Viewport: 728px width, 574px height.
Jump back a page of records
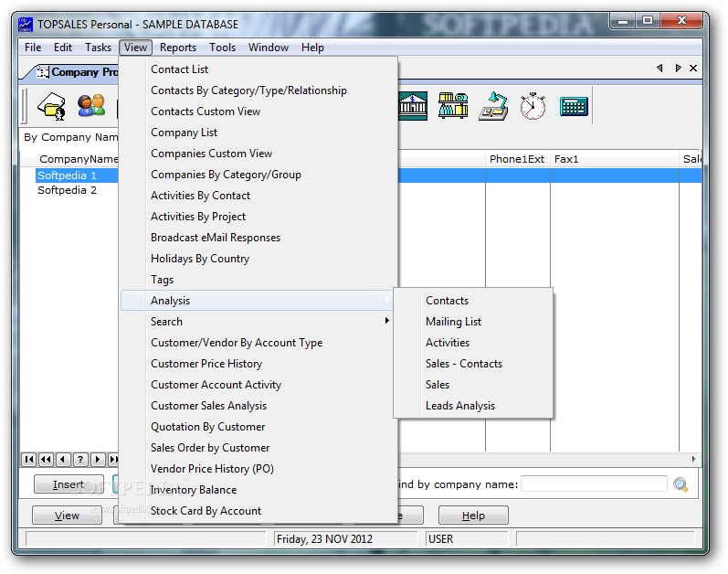46,460
